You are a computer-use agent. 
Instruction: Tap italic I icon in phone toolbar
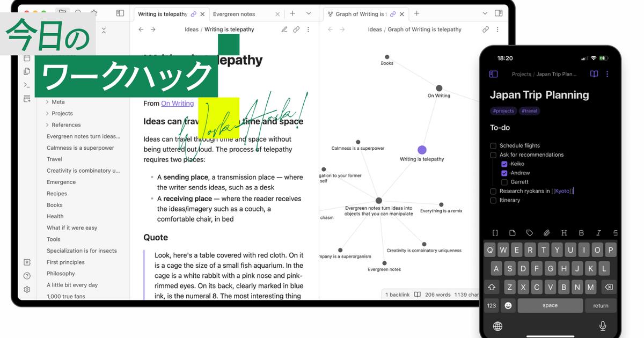(598, 233)
